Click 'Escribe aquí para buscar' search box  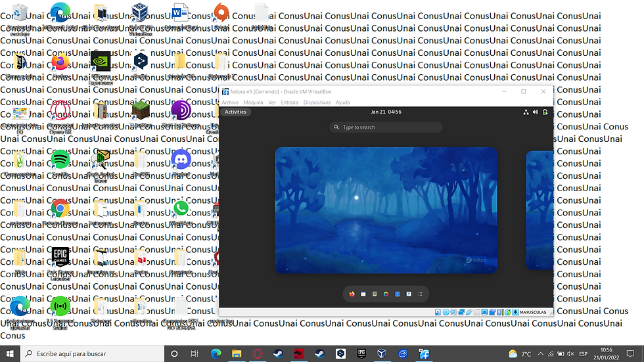point(92,353)
